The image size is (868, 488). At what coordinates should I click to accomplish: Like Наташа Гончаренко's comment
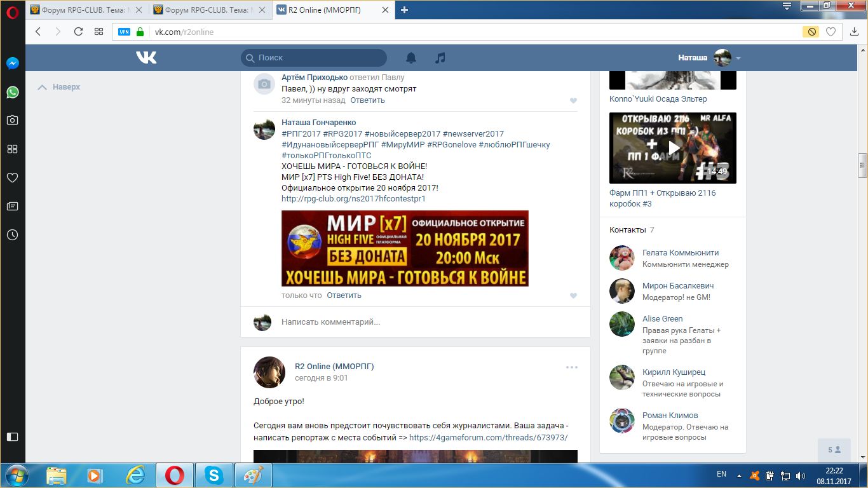coord(573,295)
